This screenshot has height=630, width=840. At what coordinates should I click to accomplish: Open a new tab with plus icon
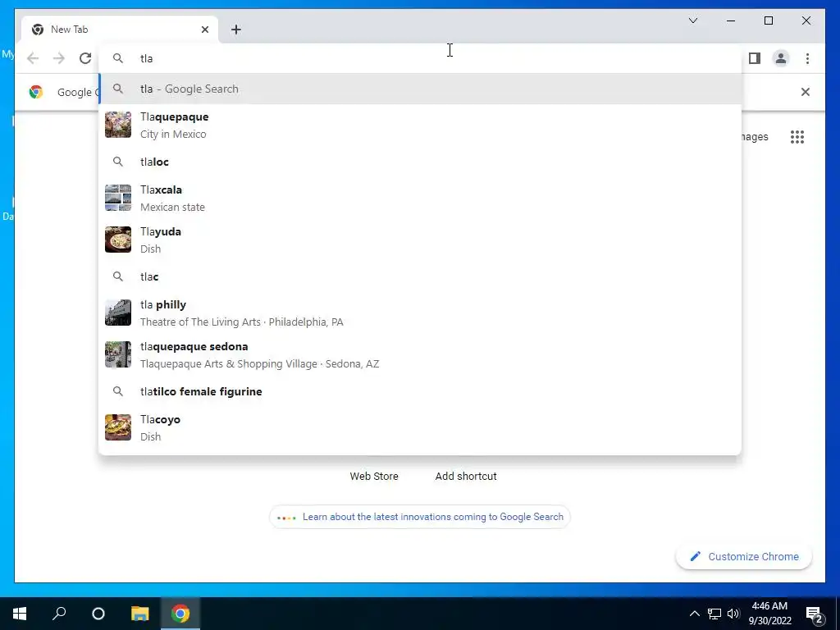(236, 30)
